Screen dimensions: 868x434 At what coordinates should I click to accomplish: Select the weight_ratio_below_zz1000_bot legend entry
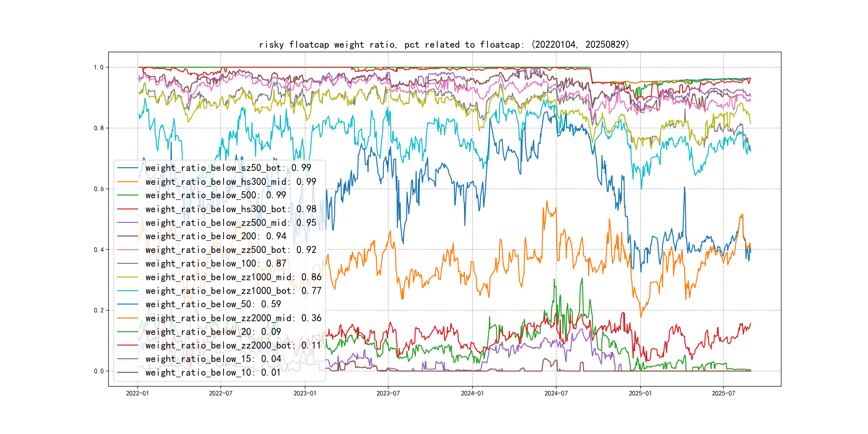coord(233,291)
